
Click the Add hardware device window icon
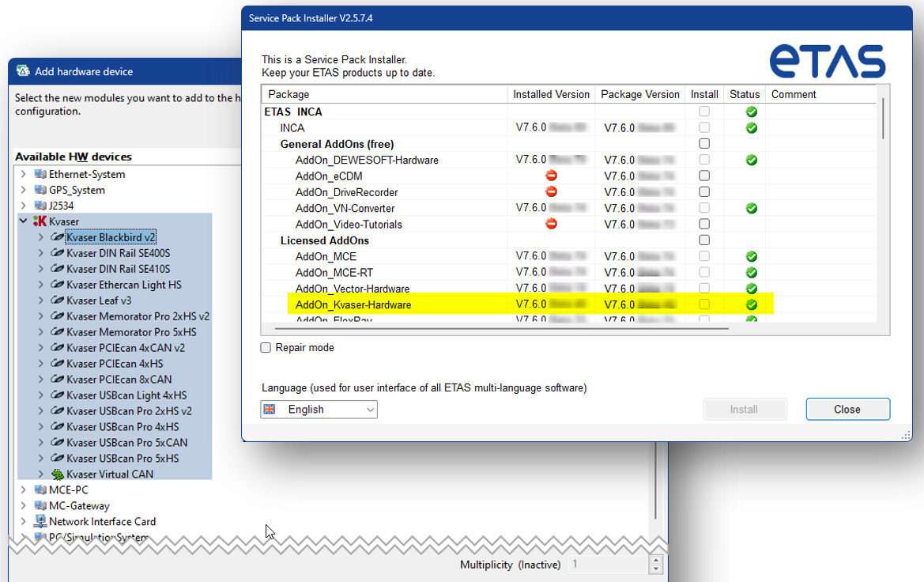tap(24, 71)
